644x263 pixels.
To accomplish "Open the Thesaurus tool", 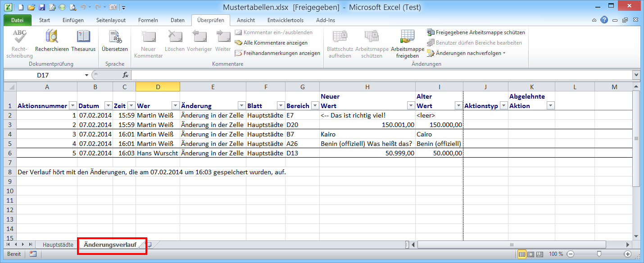I will pos(83,37).
